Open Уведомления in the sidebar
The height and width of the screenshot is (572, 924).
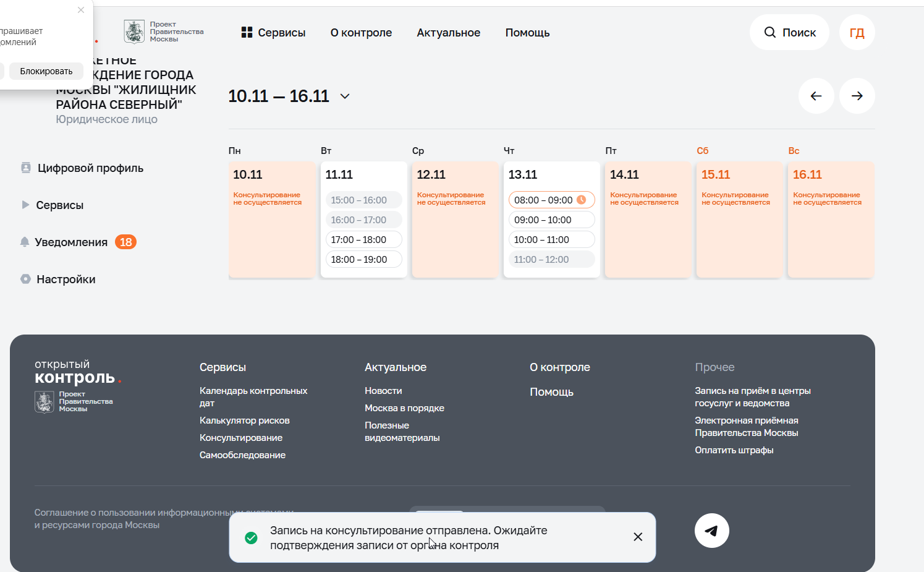coord(71,242)
